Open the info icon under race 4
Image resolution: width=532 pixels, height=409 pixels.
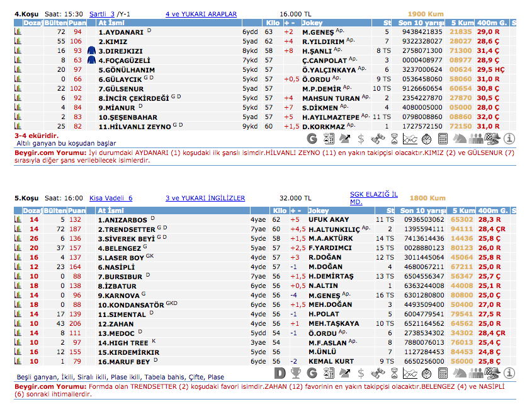(x=509, y=139)
